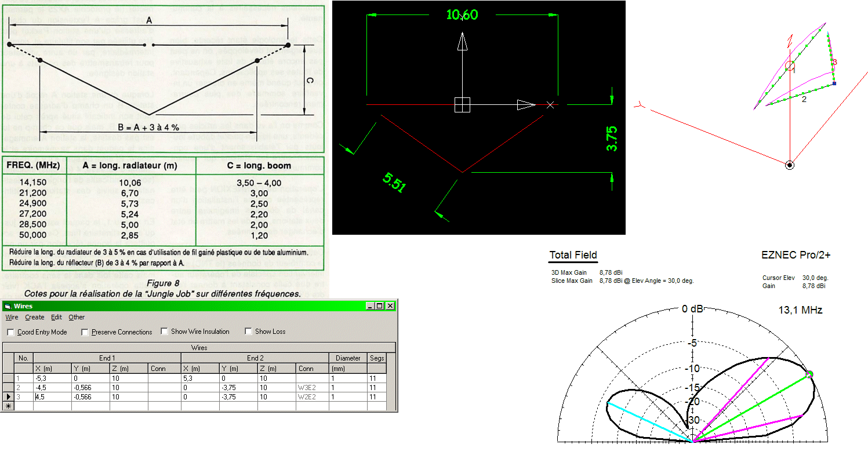Click wire 1 End 1 Z cell 10
The image size is (868, 455).
(x=129, y=378)
